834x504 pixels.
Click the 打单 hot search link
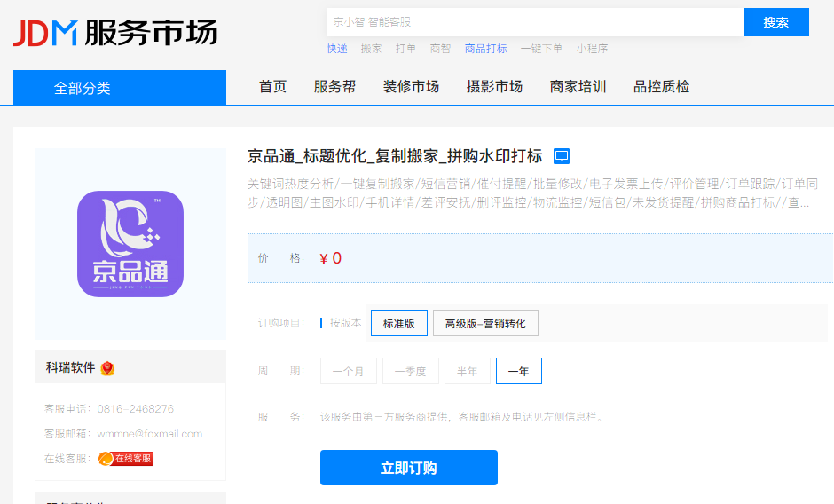tap(405, 49)
